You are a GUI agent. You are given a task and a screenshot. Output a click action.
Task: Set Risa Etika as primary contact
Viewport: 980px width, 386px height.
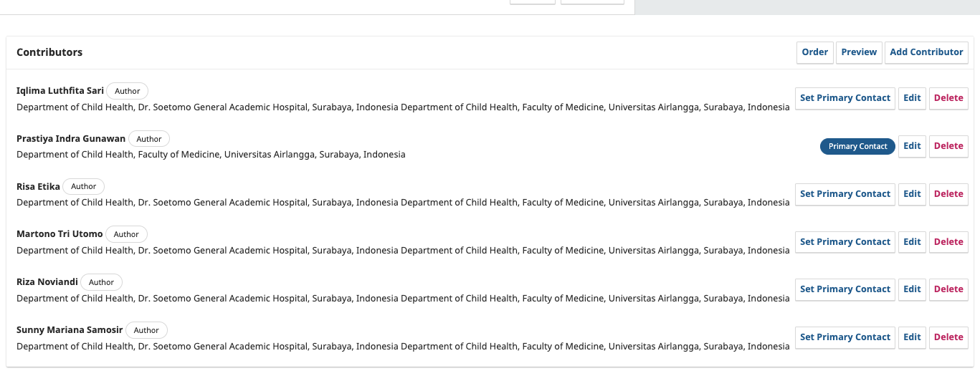pyautogui.click(x=845, y=194)
